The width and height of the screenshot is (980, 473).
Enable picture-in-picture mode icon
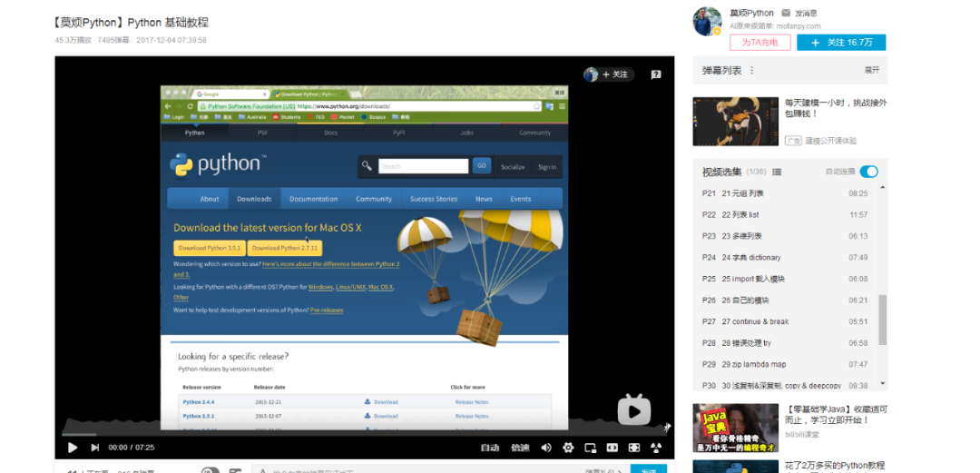(590, 448)
